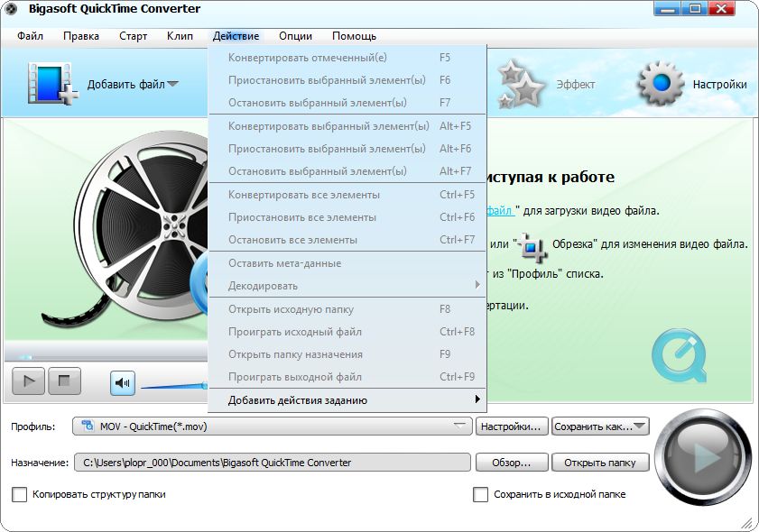Close the open Действие menu
The image size is (759, 532).
(236, 36)
